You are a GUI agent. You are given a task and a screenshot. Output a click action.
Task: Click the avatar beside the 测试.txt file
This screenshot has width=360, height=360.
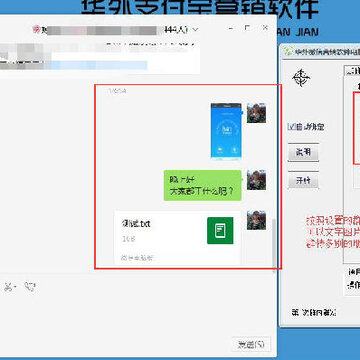coord(256,220)
